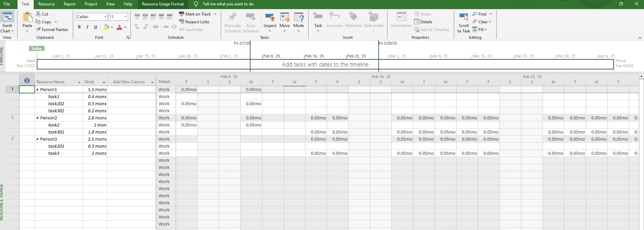
Task: Click Mark on Track
Action: coord(195,14)
